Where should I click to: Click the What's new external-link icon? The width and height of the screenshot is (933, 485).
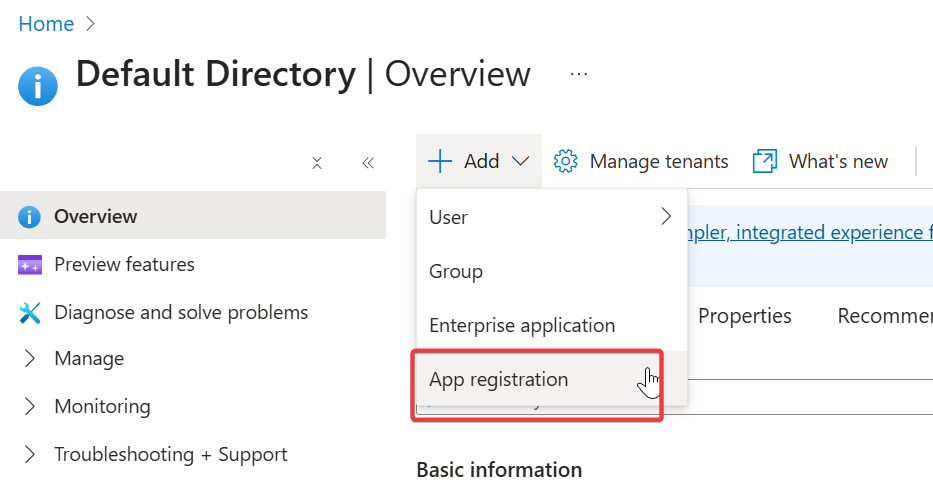(765, 161)
